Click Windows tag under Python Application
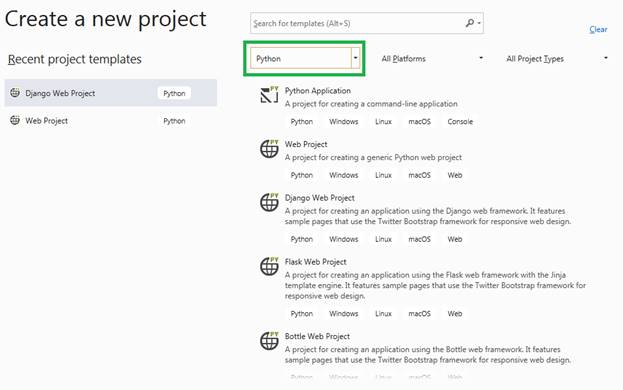The width and height of the screenshot is (623, 390). (344, 122)
